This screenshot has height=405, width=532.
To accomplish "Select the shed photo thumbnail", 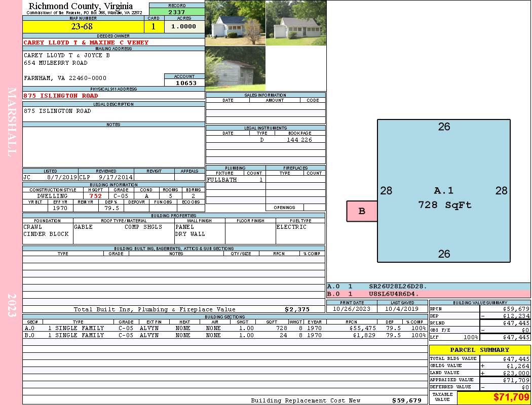I will point(235,69).
